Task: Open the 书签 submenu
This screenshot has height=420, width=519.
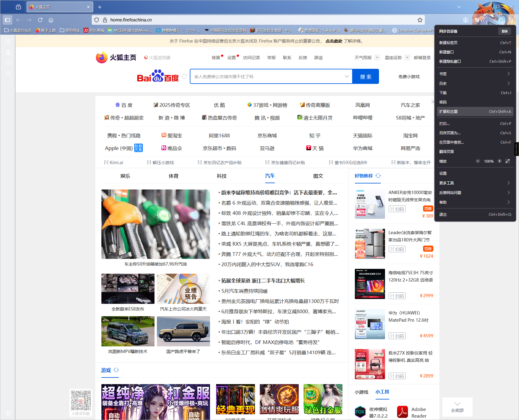Action: 475,74
